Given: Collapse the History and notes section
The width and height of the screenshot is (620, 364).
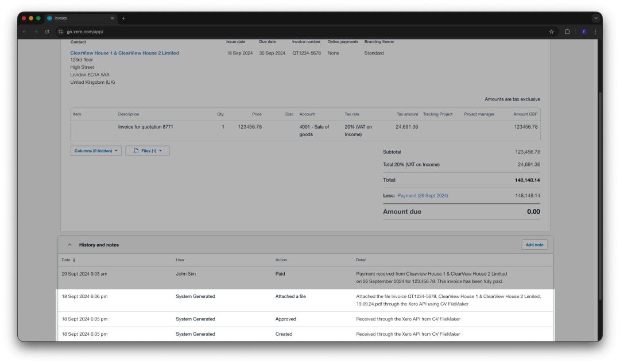Looking at the screenshot, I should (70, 245).
